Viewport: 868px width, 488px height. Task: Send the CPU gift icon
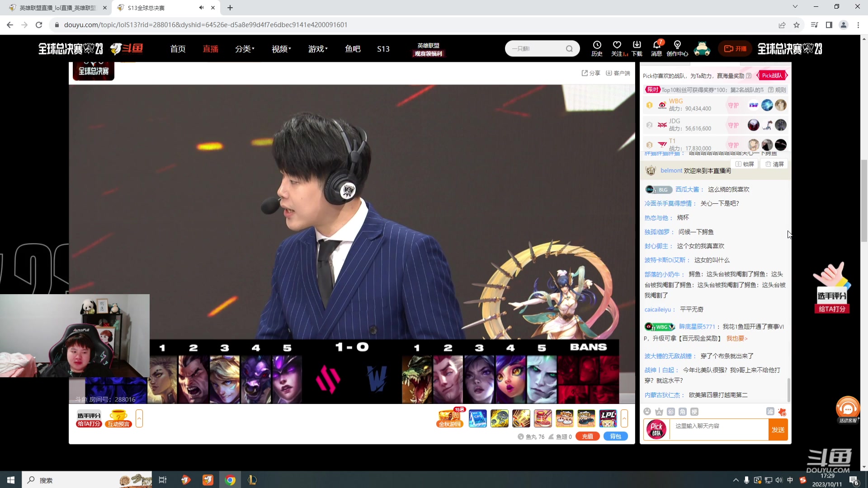pos(478,418)
